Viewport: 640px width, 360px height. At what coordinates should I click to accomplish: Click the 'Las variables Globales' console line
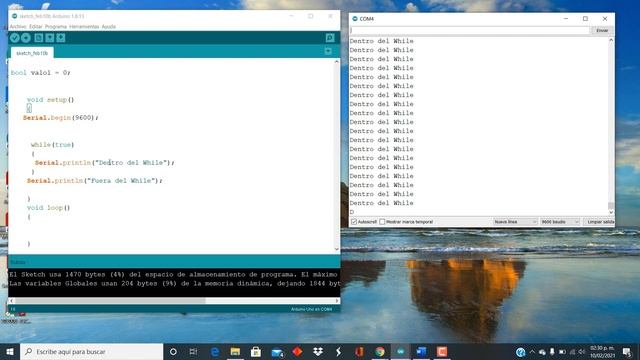click(175, 283)
